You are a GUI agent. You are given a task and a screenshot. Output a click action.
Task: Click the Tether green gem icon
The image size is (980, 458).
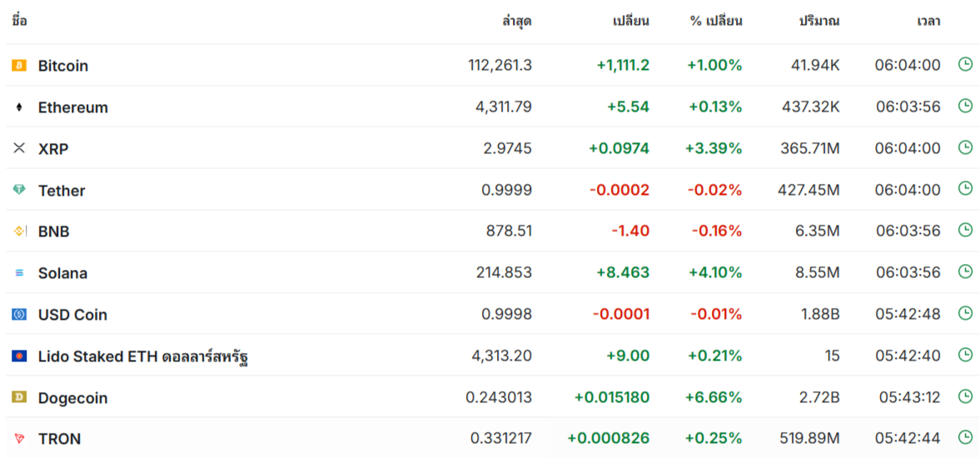19,190
